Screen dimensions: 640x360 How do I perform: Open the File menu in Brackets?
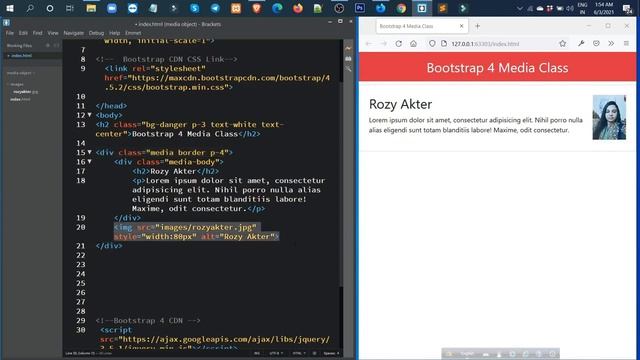(10, 33)
